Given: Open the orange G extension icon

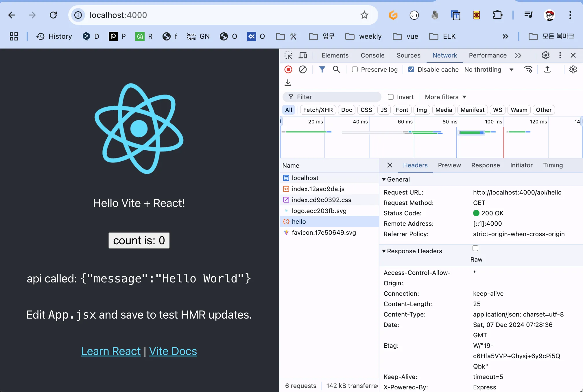Looking at the screenshot, I should coord(393,15).
